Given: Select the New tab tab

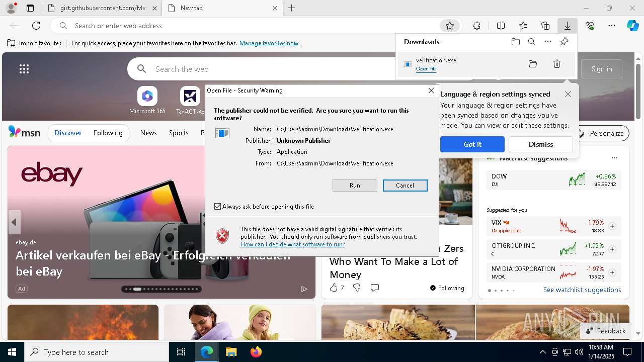Looking at the screenshot, I should point(222,8).
